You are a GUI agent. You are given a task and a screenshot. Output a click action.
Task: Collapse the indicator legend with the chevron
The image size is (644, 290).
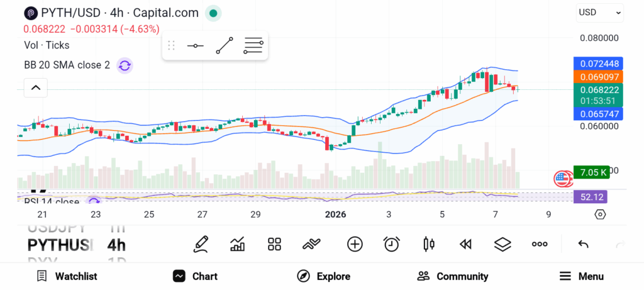[x=36, y=87]
